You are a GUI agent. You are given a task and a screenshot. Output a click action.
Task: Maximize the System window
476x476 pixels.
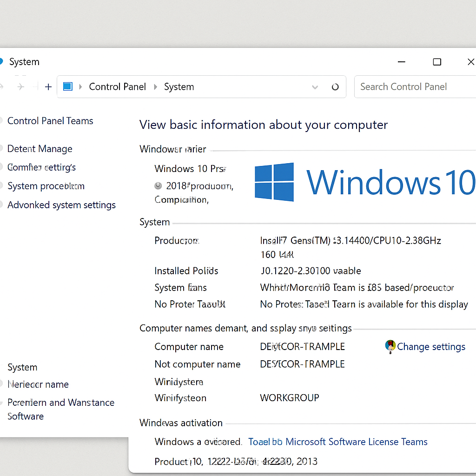(437, 62)
